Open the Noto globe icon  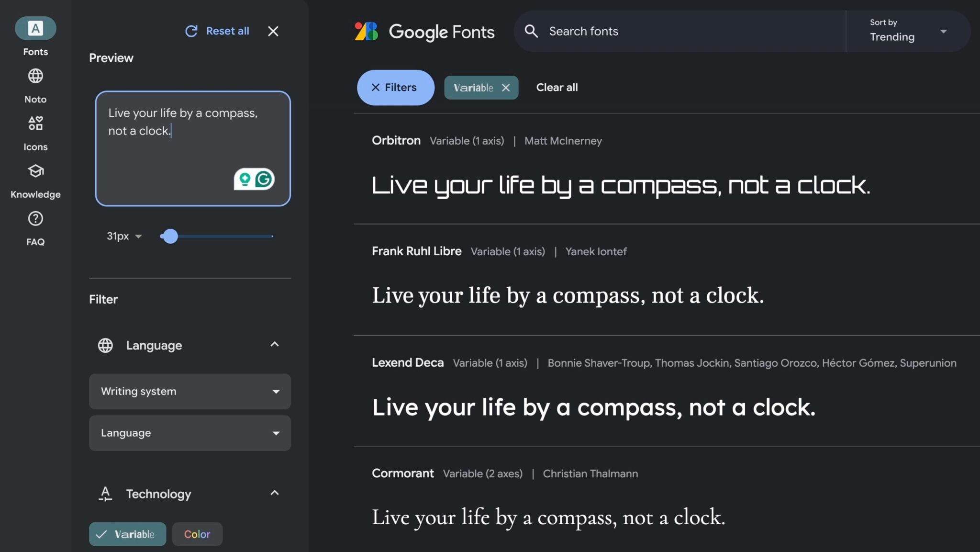(x=35, y=76)
